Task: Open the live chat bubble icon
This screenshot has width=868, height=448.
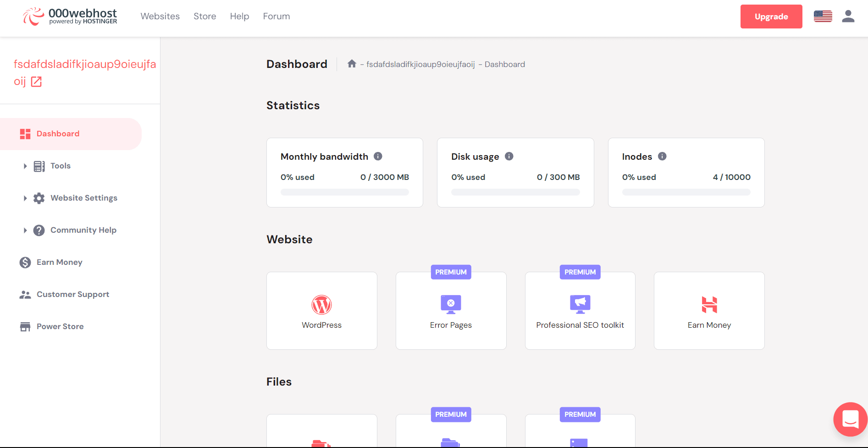Action: click(x=851, y=419)
